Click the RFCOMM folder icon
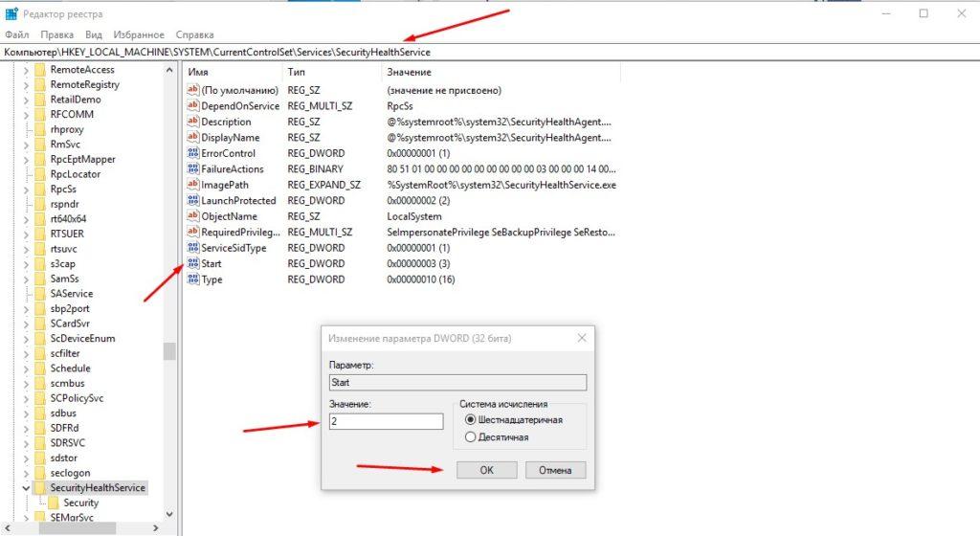Viewport: 980px width, 536px height. pyautogui.click(x=40, y=114)
